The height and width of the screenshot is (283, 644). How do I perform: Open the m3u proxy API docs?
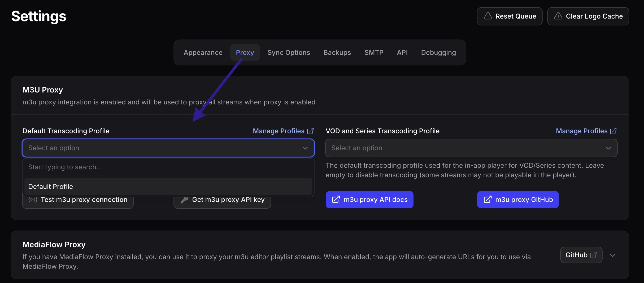click(x=369, y=200)
